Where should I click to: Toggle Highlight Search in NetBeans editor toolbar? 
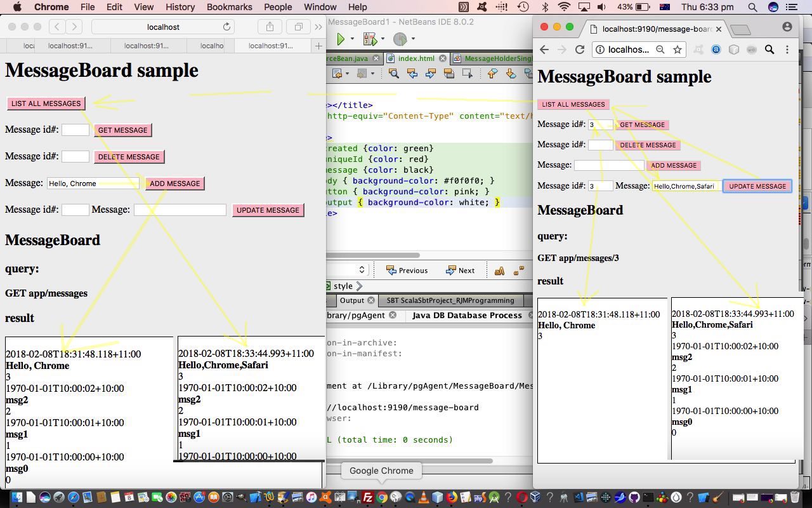pyautogui.click(x=449, y=74)
